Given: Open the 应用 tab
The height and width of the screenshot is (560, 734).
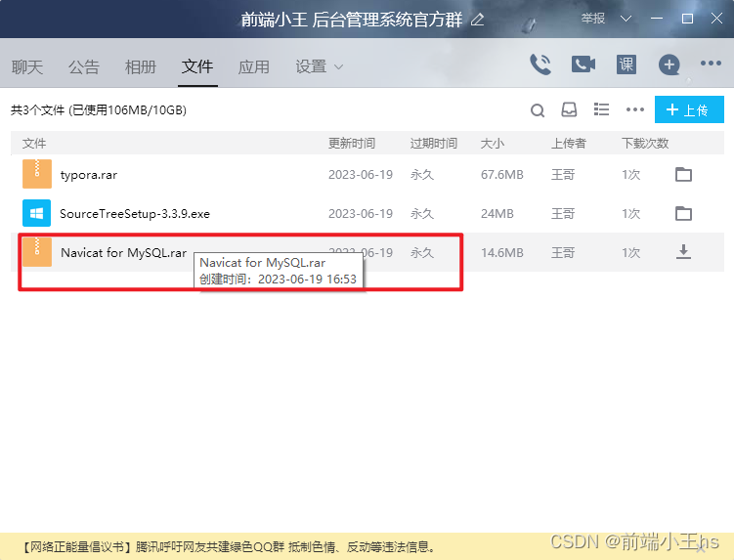Looking at the screenshot, I should (x=254, y=67).
